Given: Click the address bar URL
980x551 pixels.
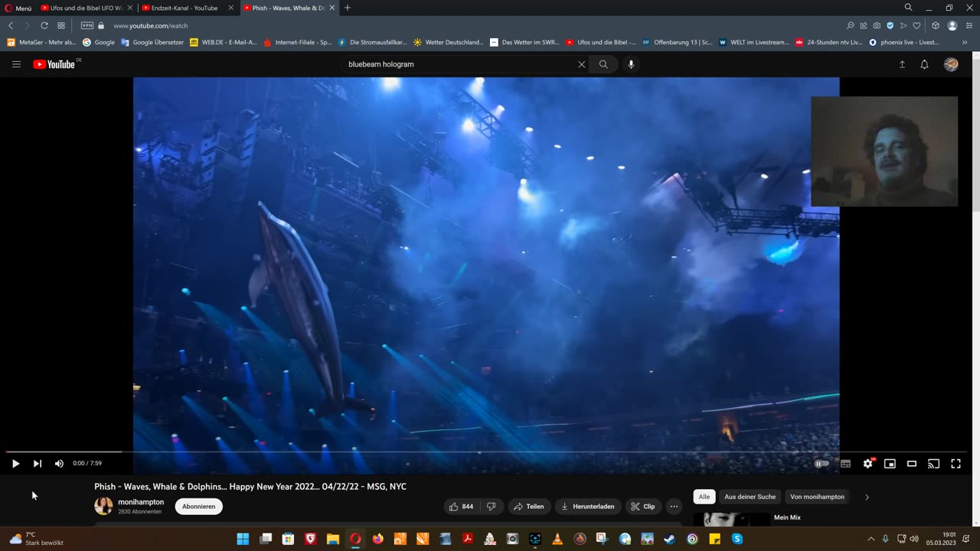Looking at the screenshot, I should (151, 25).
